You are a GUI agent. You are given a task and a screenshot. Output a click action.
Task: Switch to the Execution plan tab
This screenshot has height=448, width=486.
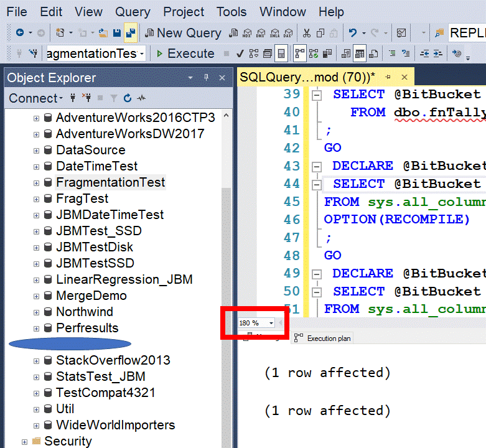(x=323, y=338)
